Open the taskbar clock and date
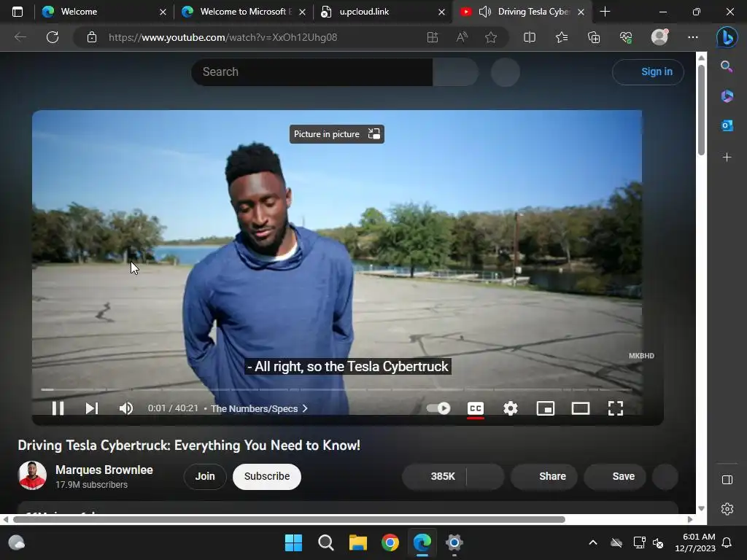This screenshot has height=560, width=747. click(694, 542)
